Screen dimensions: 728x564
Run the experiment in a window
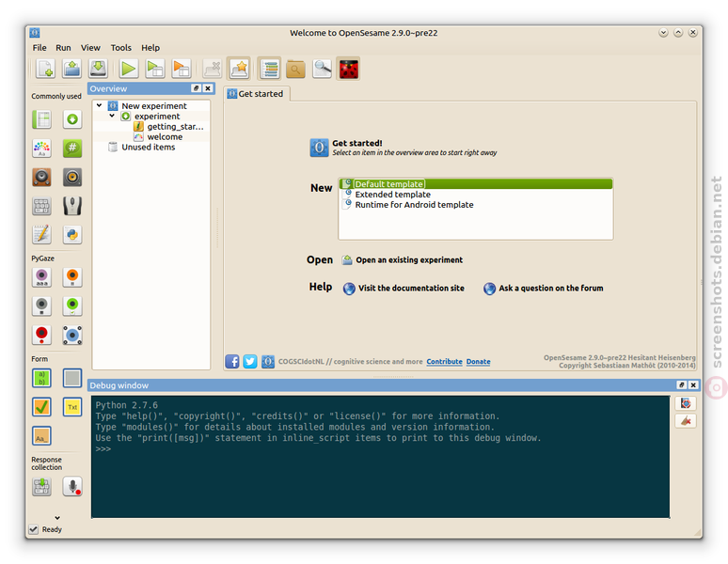click(x=154, y=69)
